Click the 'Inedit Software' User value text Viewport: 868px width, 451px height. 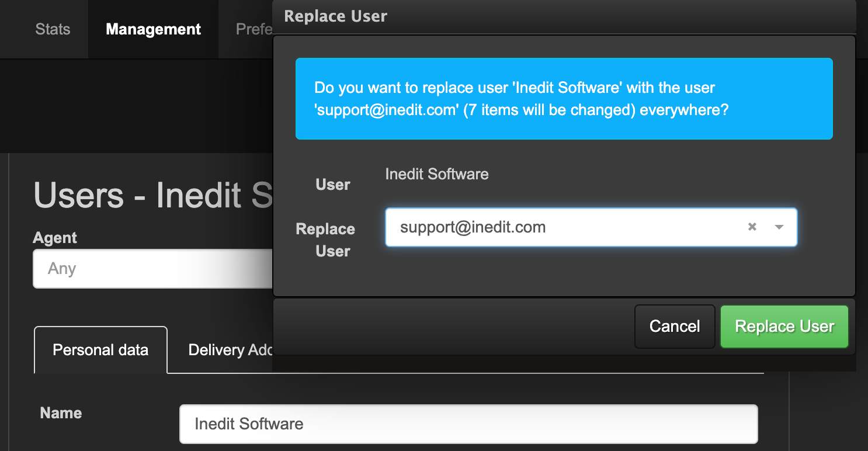[437, 174]
